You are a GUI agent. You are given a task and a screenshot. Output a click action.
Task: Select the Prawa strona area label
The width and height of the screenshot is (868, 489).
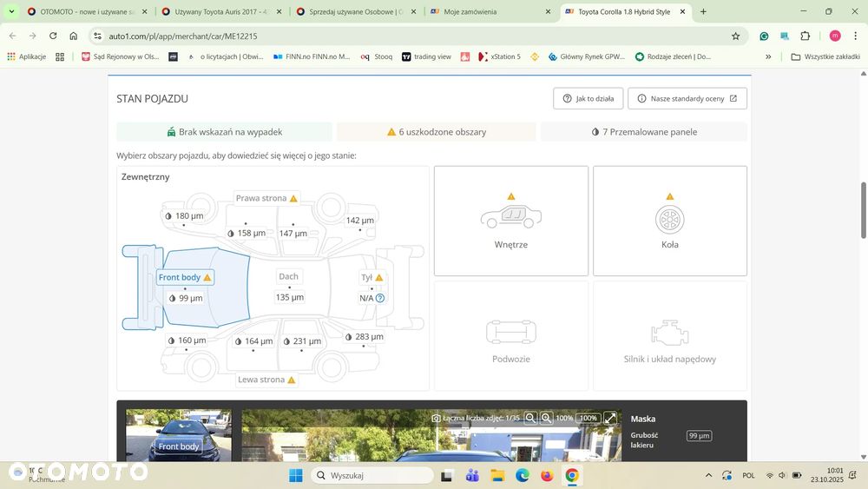(266, 198)
